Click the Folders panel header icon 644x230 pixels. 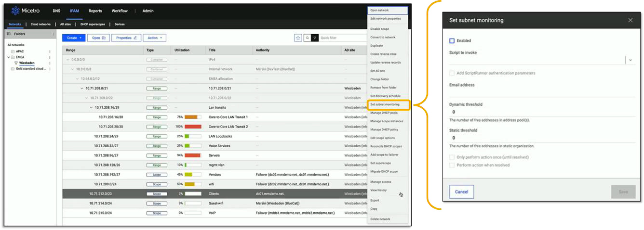click(9, 34)
